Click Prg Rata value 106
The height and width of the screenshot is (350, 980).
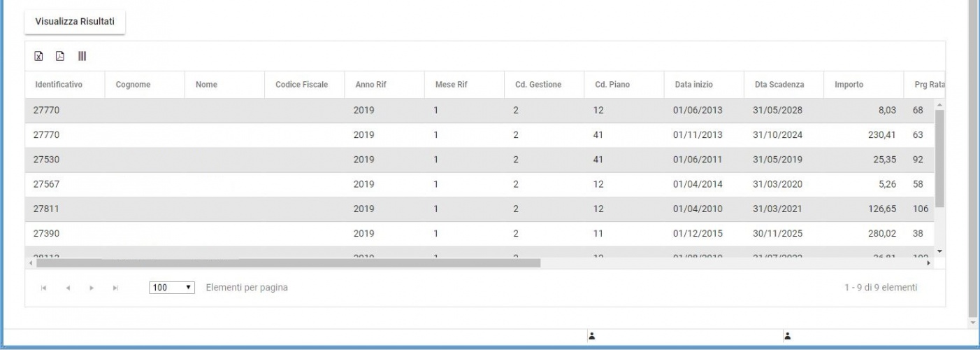coord(921,209)
